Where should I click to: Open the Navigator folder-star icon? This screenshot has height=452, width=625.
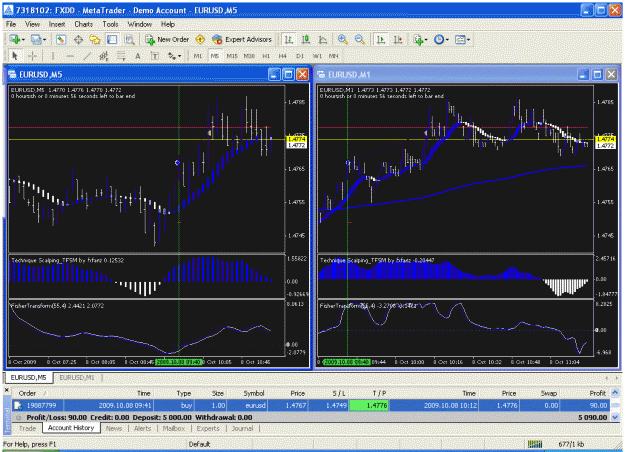click(x=95, y=39)
